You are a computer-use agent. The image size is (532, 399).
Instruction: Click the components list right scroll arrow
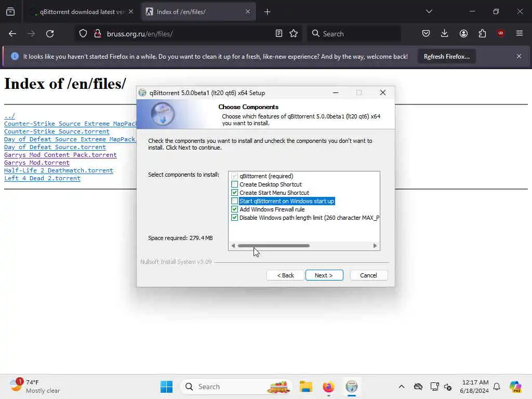(x=375, y=246)
